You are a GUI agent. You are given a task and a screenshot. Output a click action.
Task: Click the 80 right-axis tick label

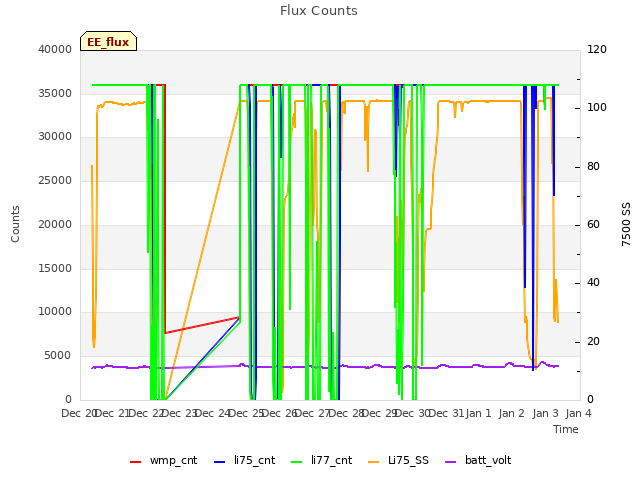[x=593, y=167]
